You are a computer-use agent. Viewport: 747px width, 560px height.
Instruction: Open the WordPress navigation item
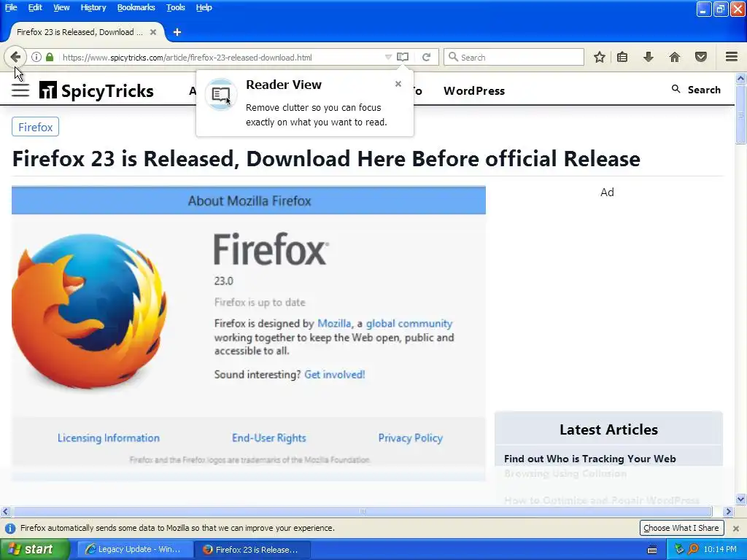pyautogui.click(x=474, y=91)
